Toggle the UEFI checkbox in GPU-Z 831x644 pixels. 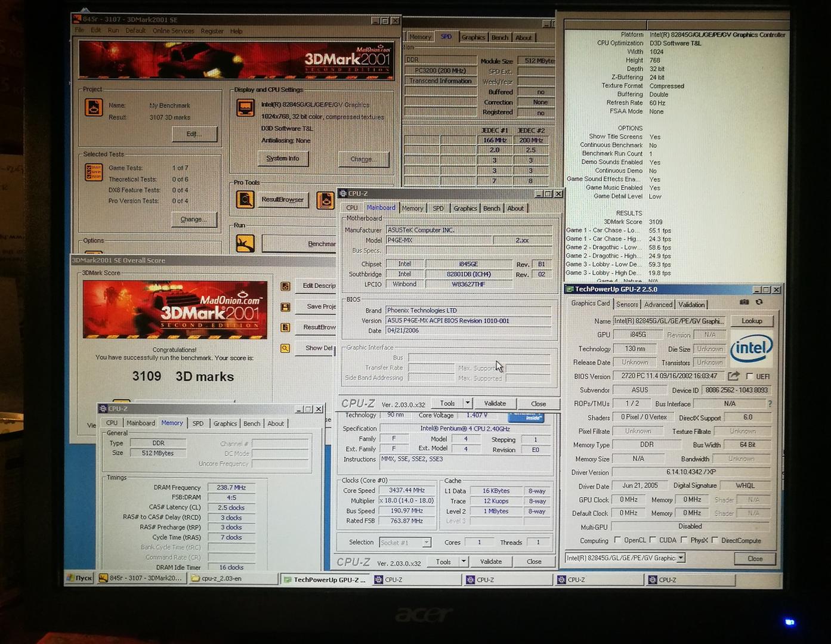point(749,376)
